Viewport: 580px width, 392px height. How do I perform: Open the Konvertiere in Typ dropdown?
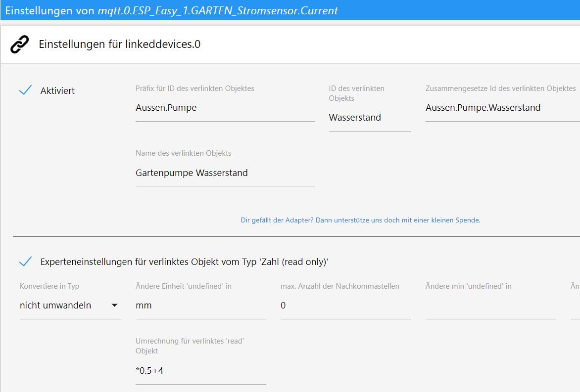[x=70, y=305]
